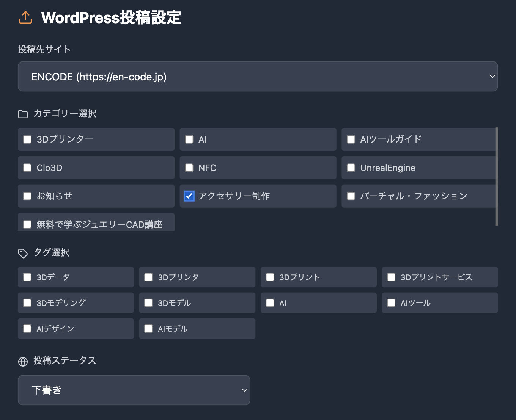516x420 pixels.
Task: Expand the 下書き post status dropdown
Action: [134, 390]
